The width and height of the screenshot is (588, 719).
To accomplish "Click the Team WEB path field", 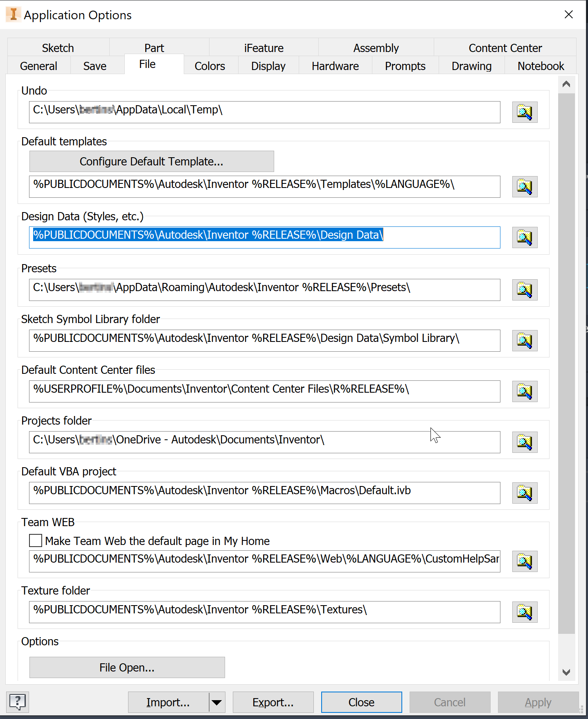I will pyautogui.click(x=264, y=561).
